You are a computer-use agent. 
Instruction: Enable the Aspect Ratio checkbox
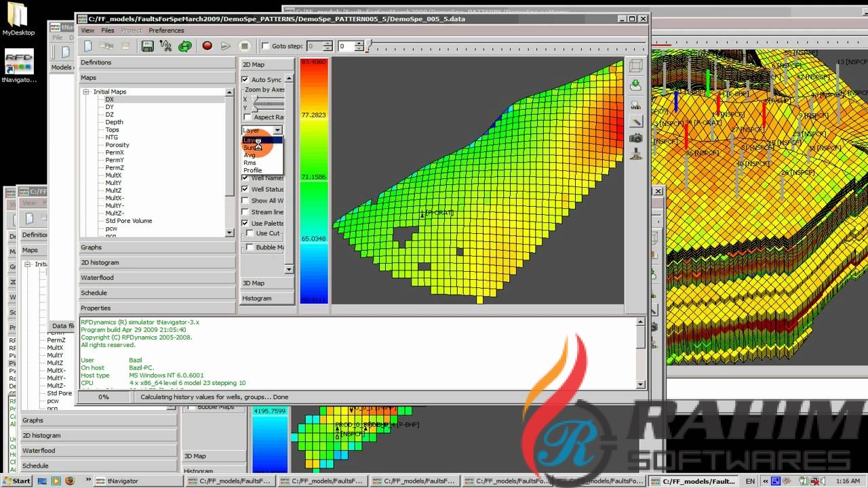(248, 117)
